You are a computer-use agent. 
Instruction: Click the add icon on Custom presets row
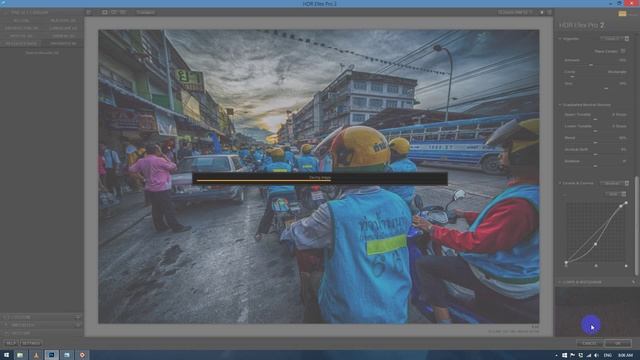[78, 317]
